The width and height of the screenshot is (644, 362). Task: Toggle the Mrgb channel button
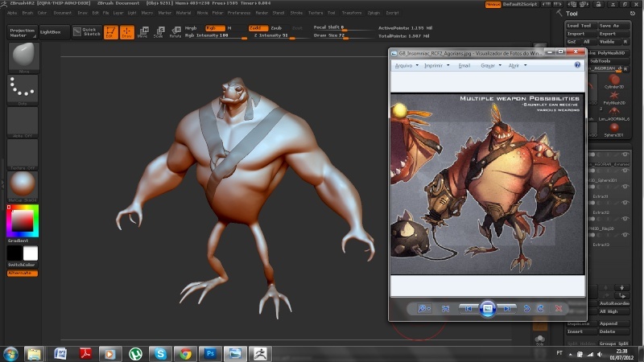[x=191, y=28]
